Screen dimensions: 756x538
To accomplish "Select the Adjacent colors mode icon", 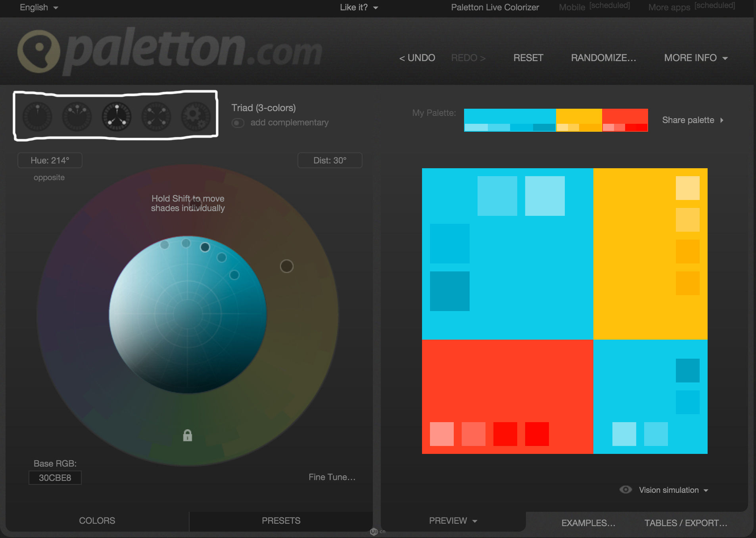I will click(77, 117).
